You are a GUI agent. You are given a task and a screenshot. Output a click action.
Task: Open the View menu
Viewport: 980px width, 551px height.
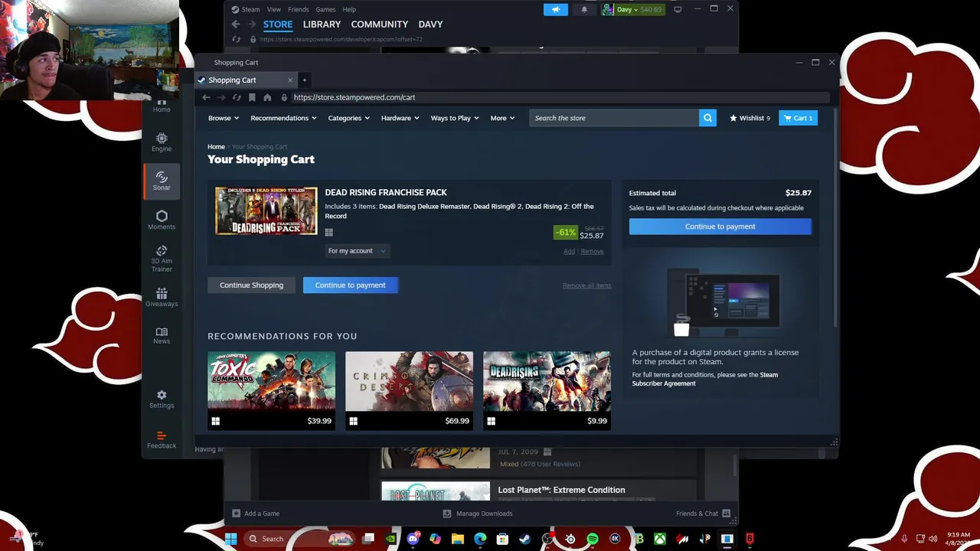click(274, 9)
